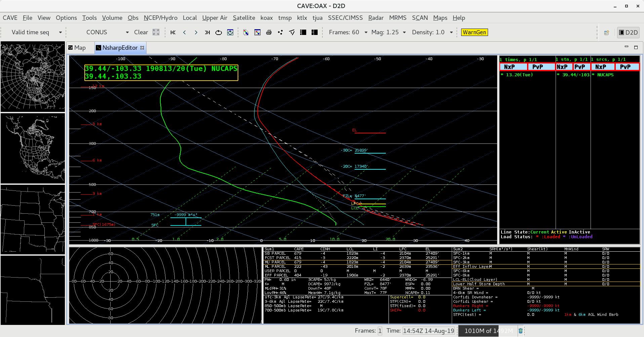This screenshot has width=644, height=337.
Task: Click the FCST PARCEL row
Action: 357,258
